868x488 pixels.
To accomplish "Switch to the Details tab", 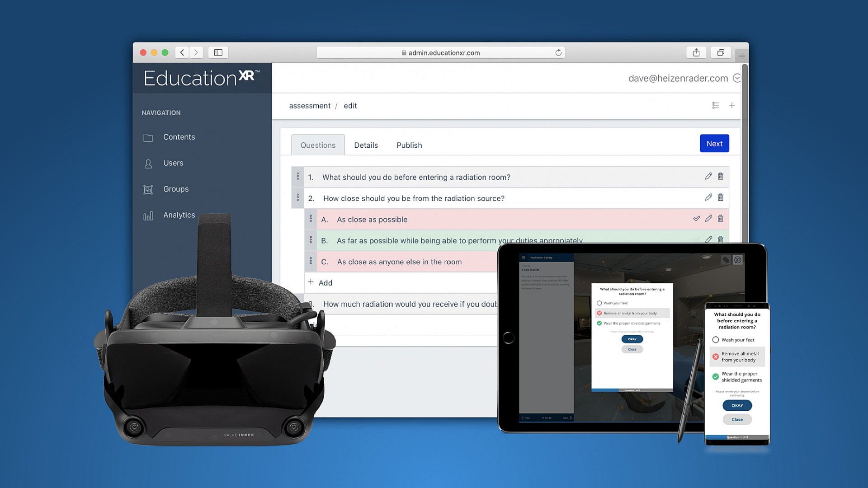I will (x=366, y=145).
